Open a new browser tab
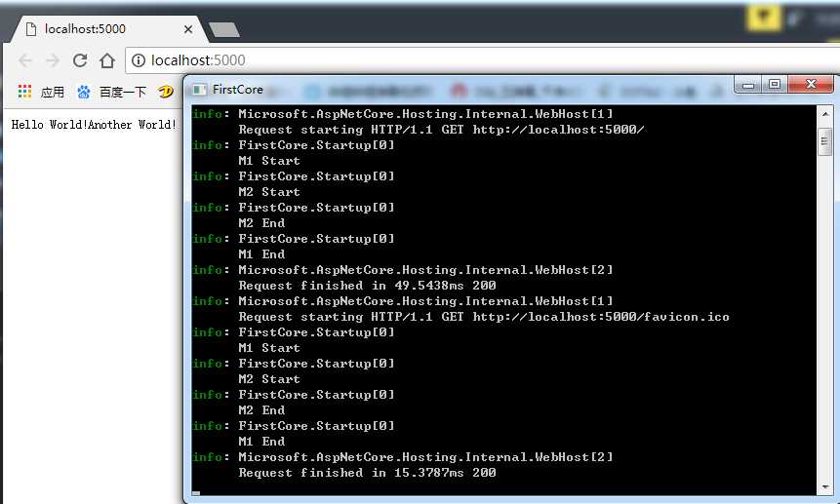Image resolution: width=840 pixels, height=504 pixels. click(224, 30)
